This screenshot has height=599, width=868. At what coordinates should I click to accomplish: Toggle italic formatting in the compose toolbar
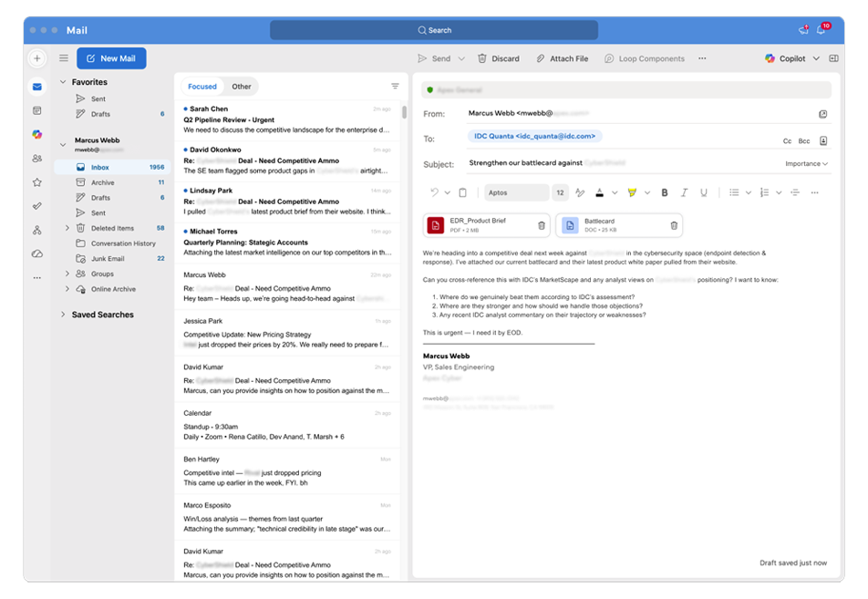[684, 192]
